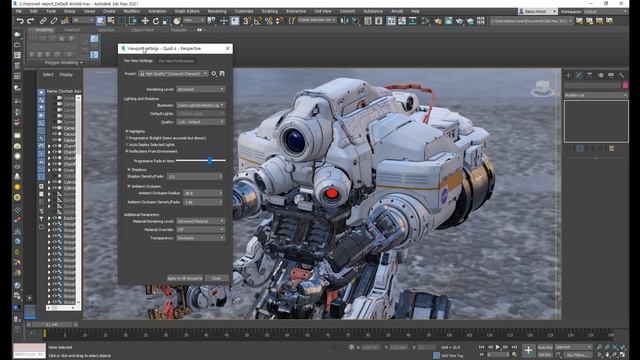Toggle the Highlights checkbox
This screenshot has height=360, width=640.
127,131
